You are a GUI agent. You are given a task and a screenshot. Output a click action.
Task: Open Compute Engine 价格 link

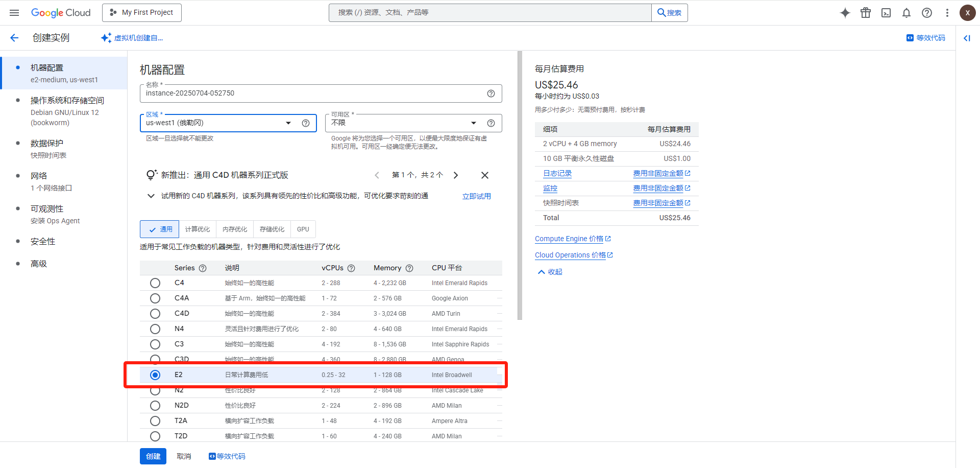(573, 239)
